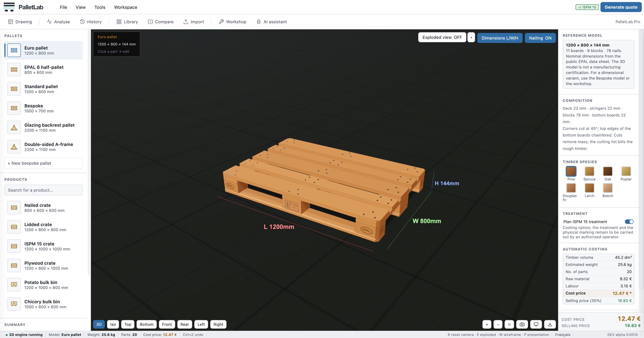Image resolution: width=644 pixels, height=338 pixels.
Task: Toggle the Plan ISPM 15 treatment switch
Action: point(629,222)
